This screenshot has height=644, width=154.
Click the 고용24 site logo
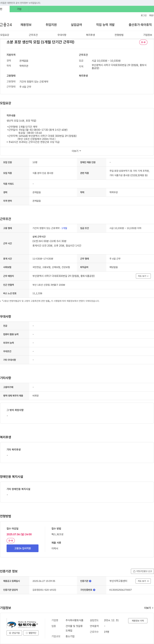[6, 25]
